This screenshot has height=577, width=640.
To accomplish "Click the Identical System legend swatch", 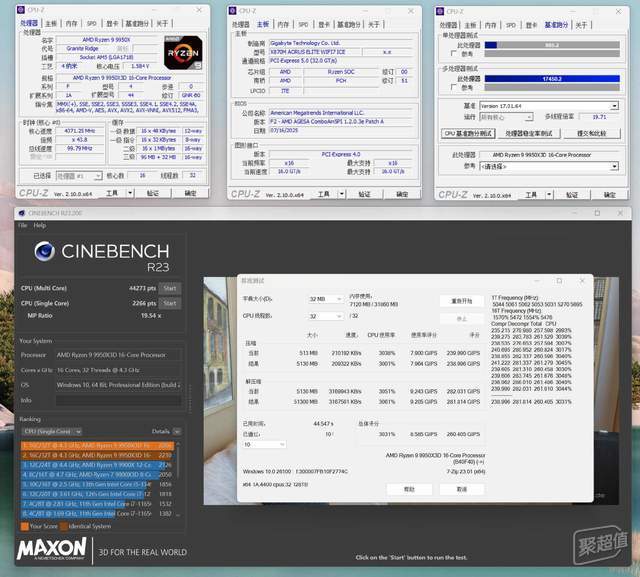I will (64, 526).
